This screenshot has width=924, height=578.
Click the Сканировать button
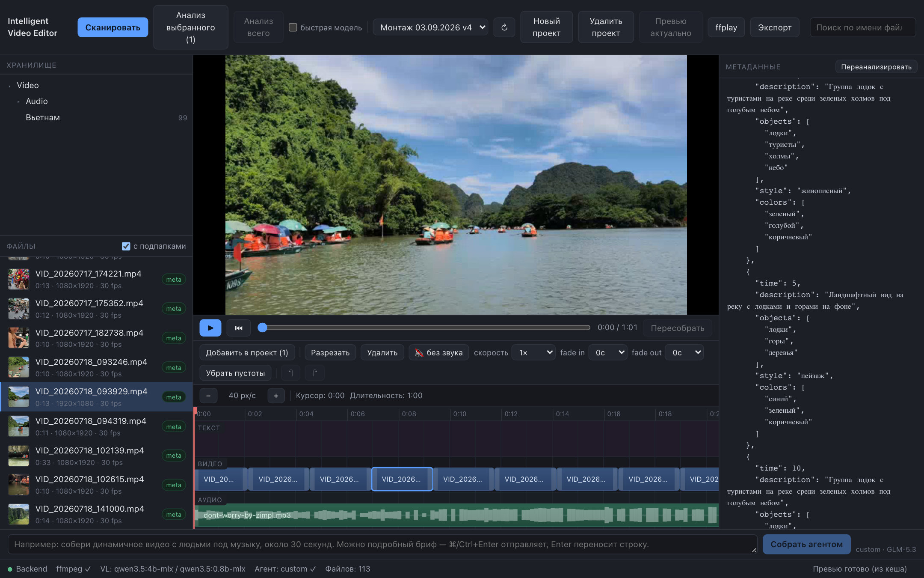coord(113,27)
